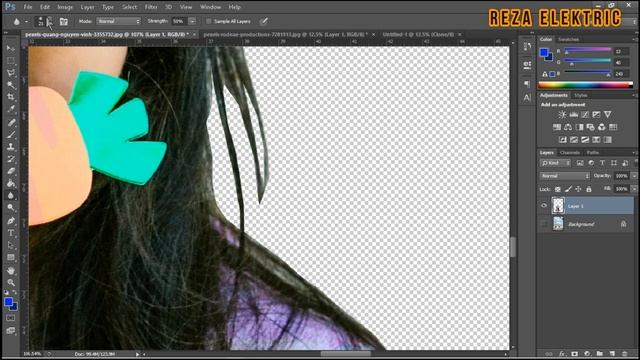Toggle tablet pressure for strength
This screenshot has height=360, width=640.
pyautogui.click(x=264, y=21)
